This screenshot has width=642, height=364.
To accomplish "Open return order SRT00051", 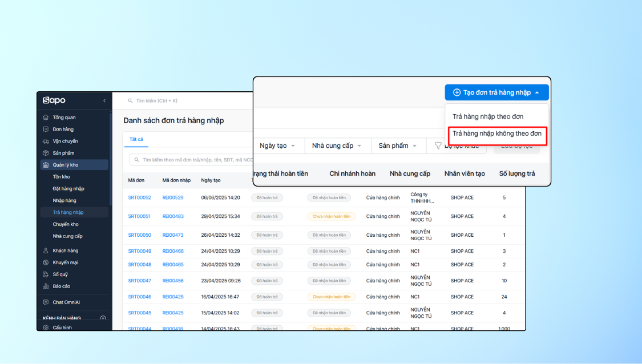I will click(139, 217).
